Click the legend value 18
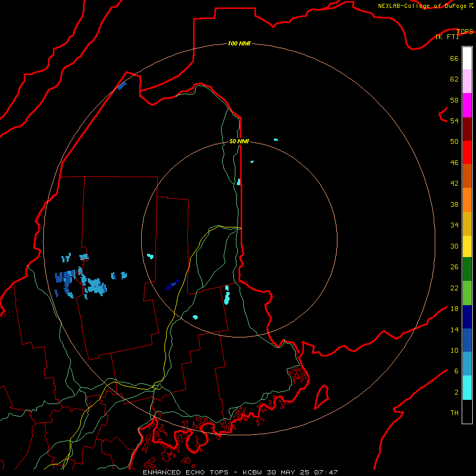The height and width of the screenshot is (476, 476). pyautogui.click(x=454, y=309)
